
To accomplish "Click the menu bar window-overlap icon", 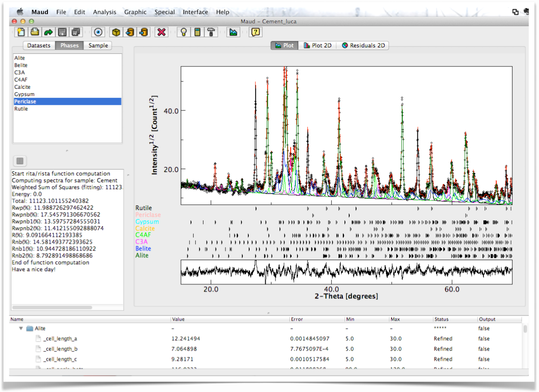I will pos(515,12).
